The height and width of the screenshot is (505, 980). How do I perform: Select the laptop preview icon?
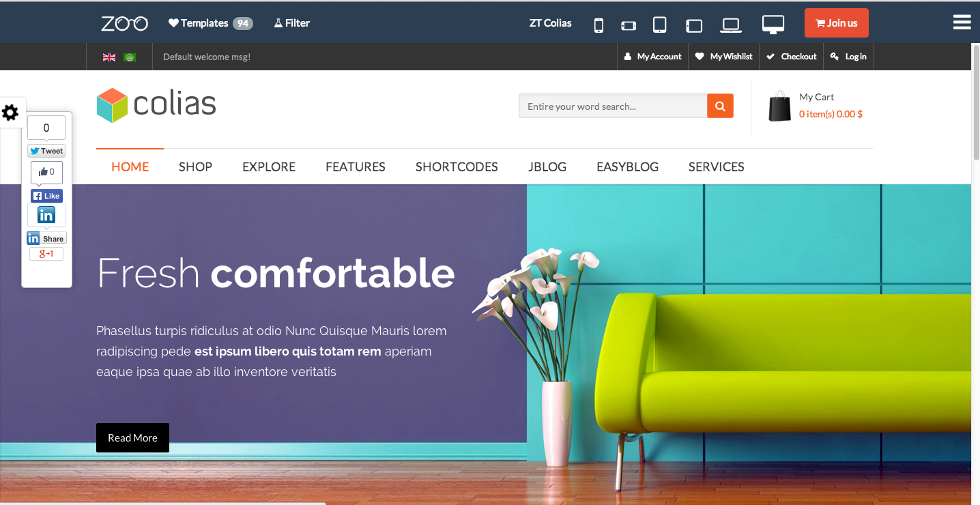tap(731, 25)
